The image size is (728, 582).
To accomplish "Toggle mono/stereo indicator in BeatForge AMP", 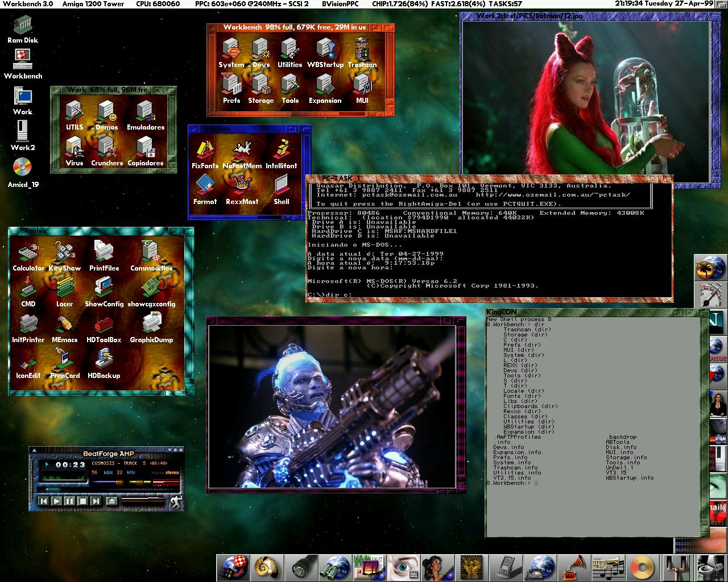I will coord(165,472).
